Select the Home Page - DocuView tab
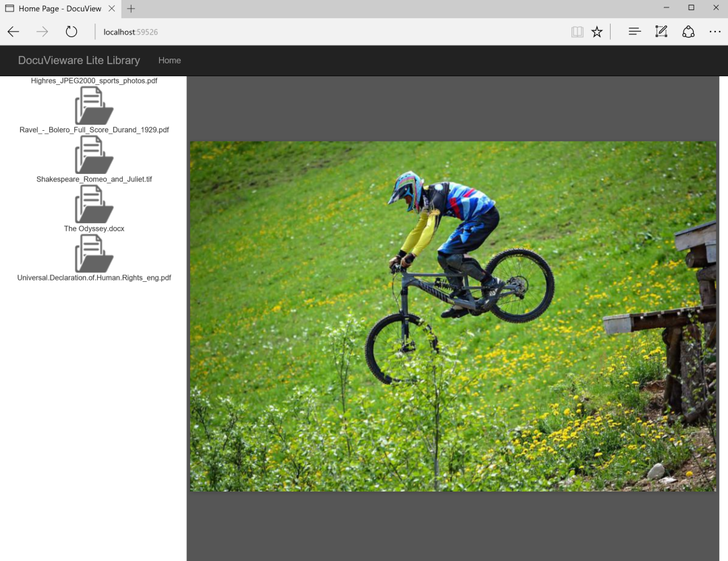728x561 pixels. tap(60, 9)
